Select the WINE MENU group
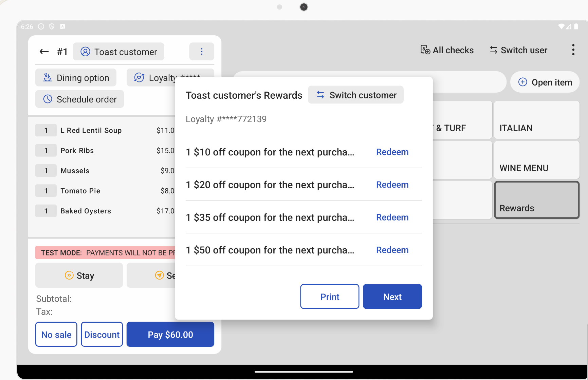The width and height of the screenshot is (588, 380). (x=536, y=160)
